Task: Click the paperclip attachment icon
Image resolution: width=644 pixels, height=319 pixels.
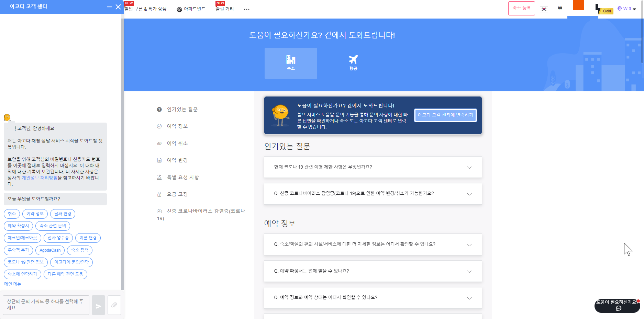Action: point(114,305)
